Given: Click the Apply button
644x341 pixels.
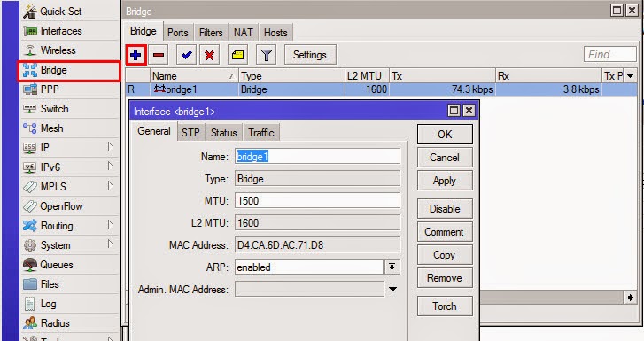Looking at the screenshot, I should tap(445, 181).
